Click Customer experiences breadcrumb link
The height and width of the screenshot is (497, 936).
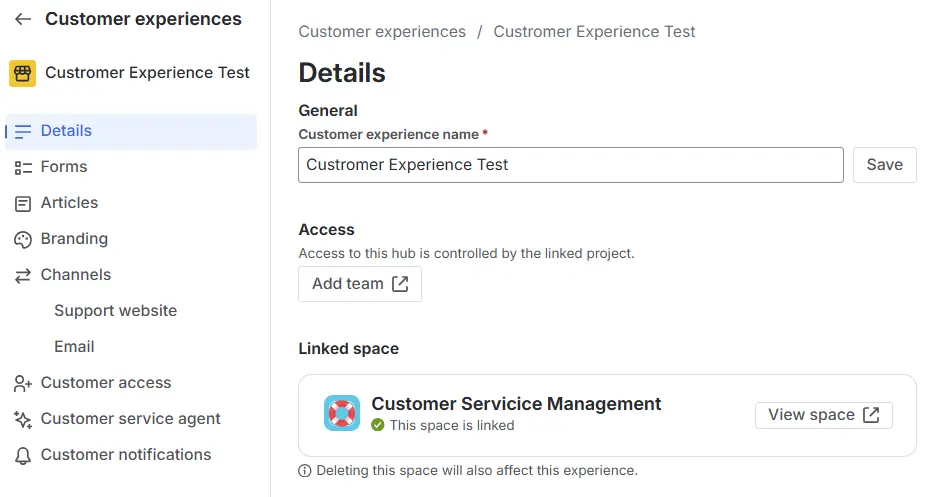click(x=382, y=32)
